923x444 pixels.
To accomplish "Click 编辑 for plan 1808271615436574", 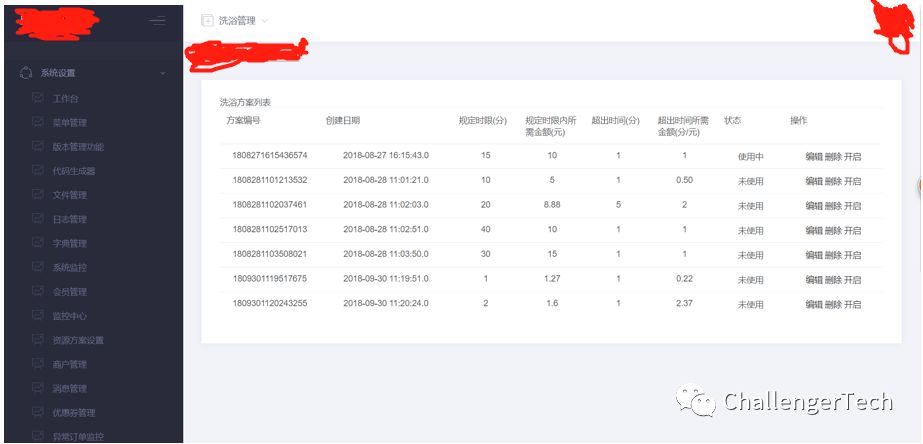I will pyautogui.click(x=814, y=157).
